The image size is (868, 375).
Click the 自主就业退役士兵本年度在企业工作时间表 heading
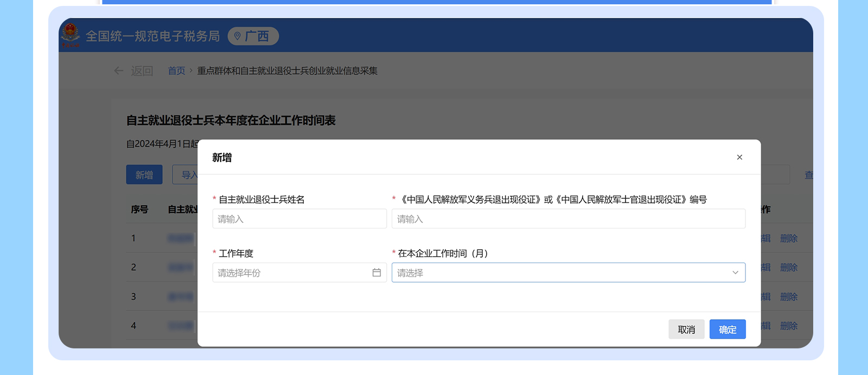[x=231, y=120]
